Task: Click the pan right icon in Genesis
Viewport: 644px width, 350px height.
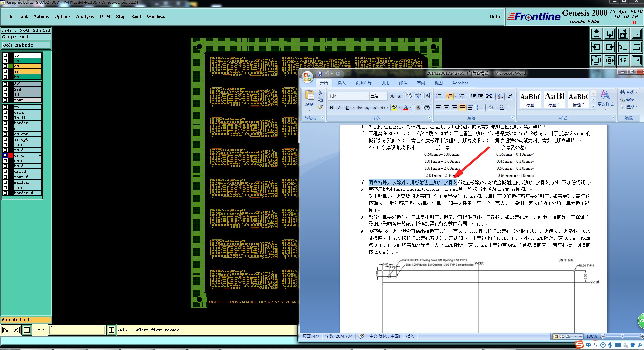Action: [610, 47]
